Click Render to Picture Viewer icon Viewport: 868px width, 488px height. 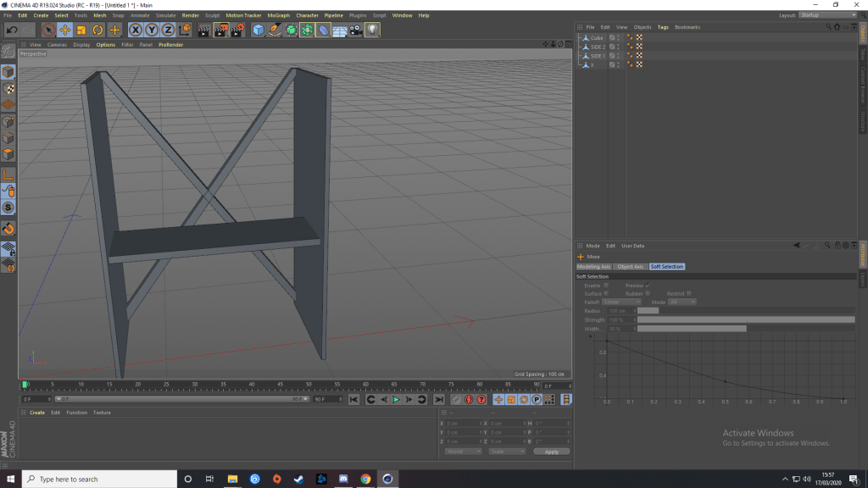[220, 30]
